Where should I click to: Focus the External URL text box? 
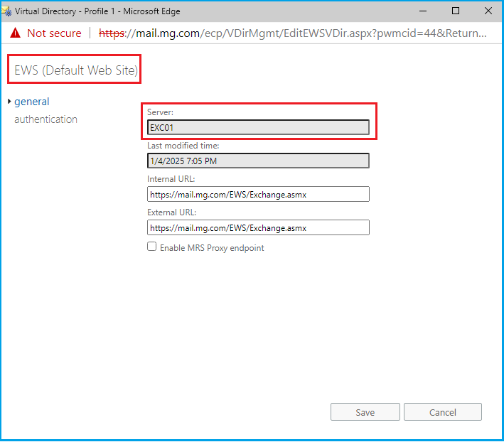tap(258, 227)
